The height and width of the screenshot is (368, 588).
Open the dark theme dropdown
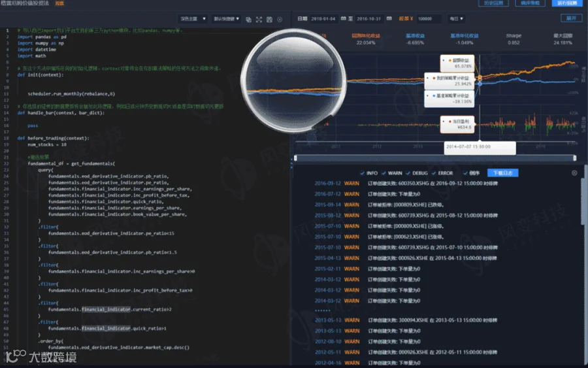pos(192,19)
